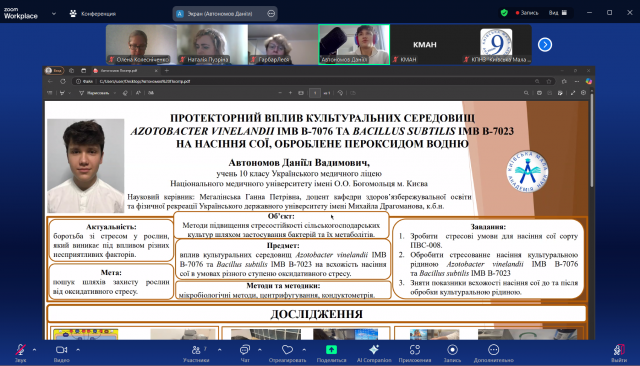Open the View menu at top
This screenshot has height=366, width=640.
(x=558, y=13)
